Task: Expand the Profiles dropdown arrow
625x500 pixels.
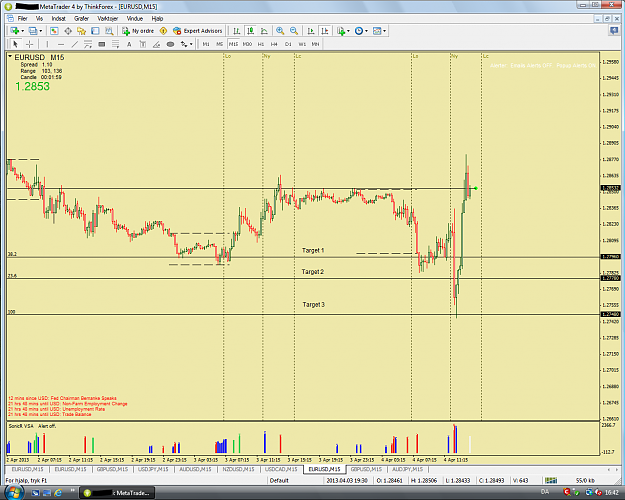Action: [41, 31]
